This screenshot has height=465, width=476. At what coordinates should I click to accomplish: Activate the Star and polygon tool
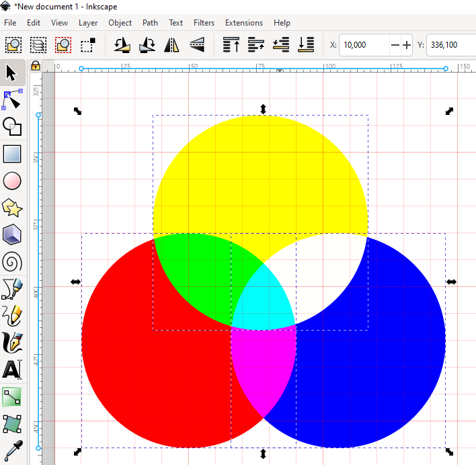(13, 208)
